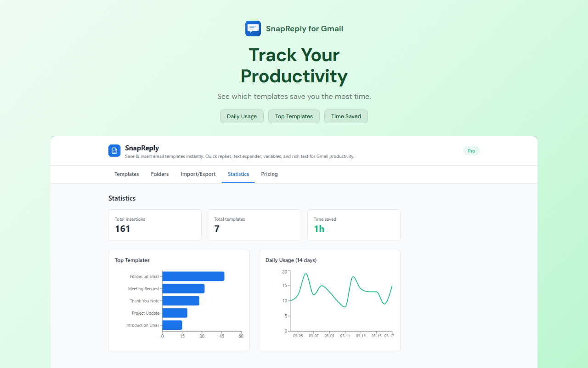
Task: Open the Pricing tab
Action: (x=269, y=174)
